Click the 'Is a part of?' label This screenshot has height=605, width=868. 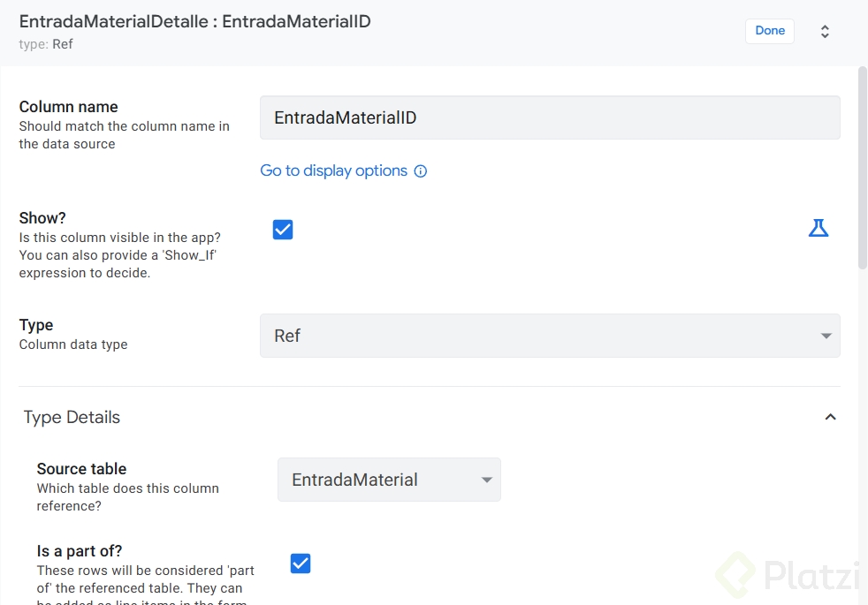coord(80,552)
